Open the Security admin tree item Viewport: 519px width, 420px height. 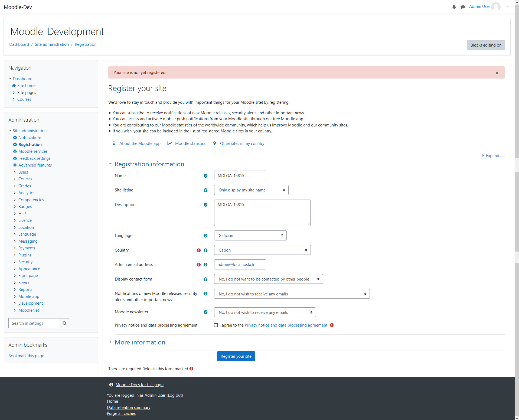[x=25, y=262]
